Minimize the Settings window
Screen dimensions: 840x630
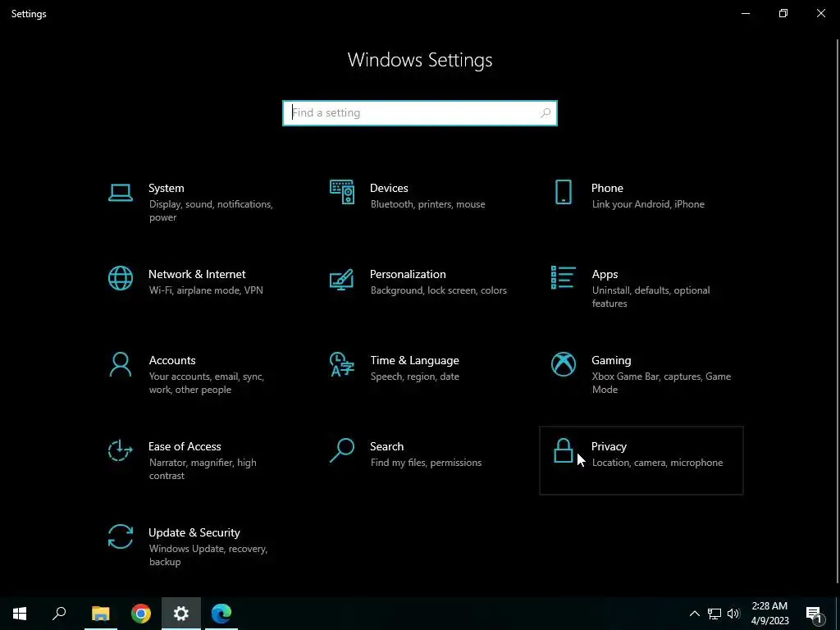pyautogui.click(x=746, y=13)
